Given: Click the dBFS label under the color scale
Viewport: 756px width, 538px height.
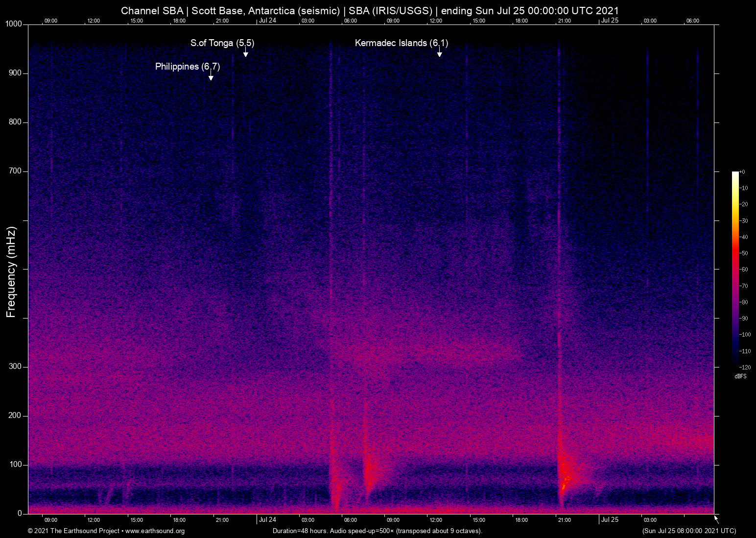Looking at the screenshot, I should click(x=741, y=376).
